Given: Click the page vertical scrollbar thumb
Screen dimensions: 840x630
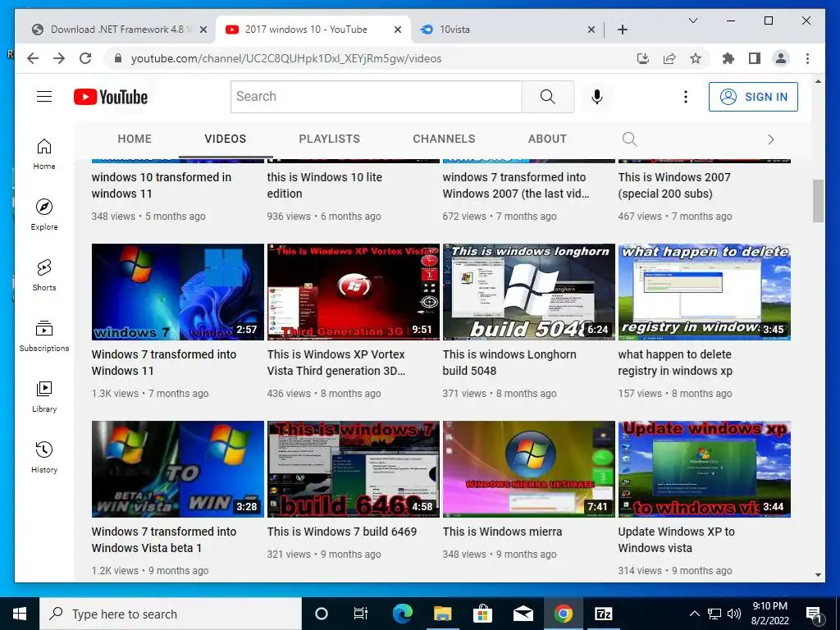Looking at the screenshot, I should (x=818, y=201).
